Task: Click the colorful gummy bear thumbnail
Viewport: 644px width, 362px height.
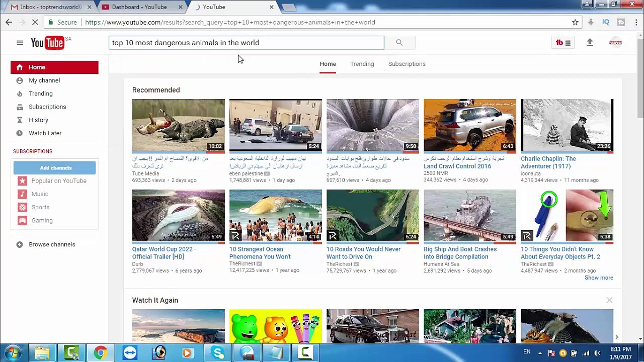Action: 276,326
